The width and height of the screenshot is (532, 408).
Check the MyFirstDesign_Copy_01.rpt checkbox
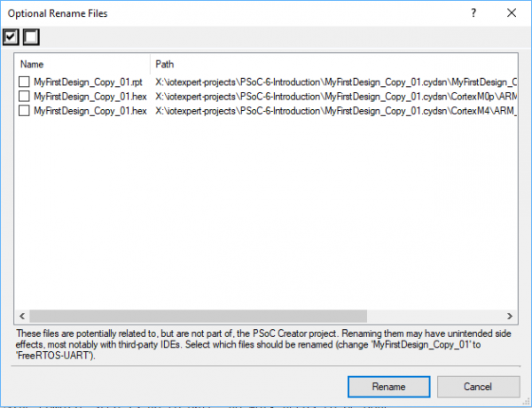(25, 82)
